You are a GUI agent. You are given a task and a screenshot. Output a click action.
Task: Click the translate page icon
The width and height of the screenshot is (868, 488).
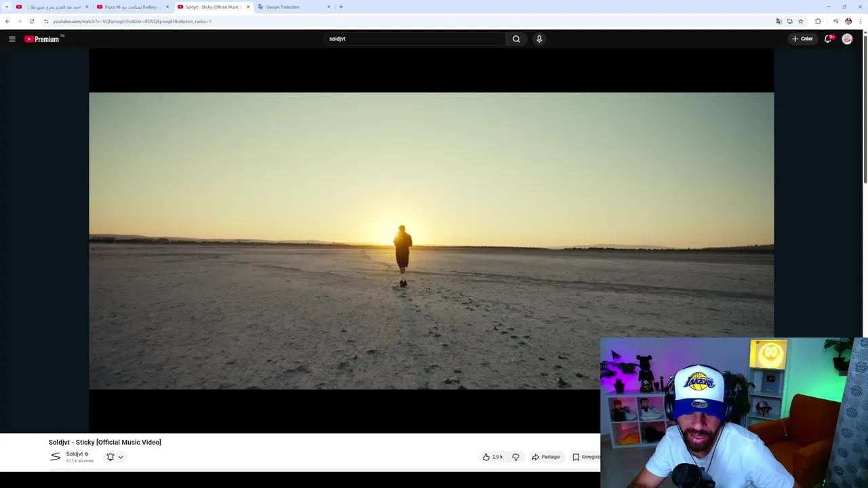coord(778,21)
